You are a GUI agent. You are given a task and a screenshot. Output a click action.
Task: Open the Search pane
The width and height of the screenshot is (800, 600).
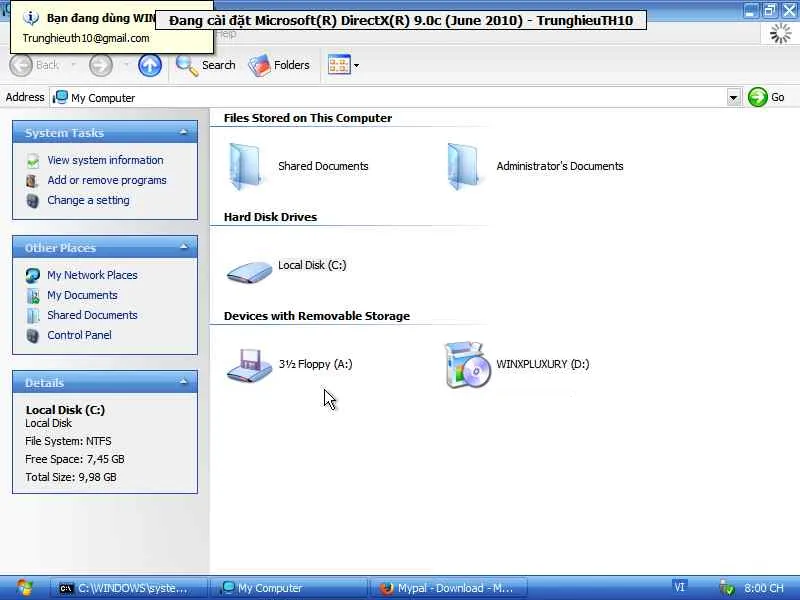click(x=206, y=65)
